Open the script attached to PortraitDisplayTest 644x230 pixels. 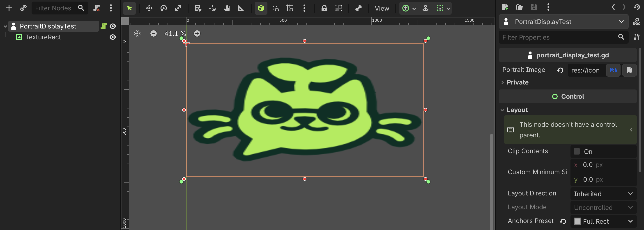(x=103, y=26)
